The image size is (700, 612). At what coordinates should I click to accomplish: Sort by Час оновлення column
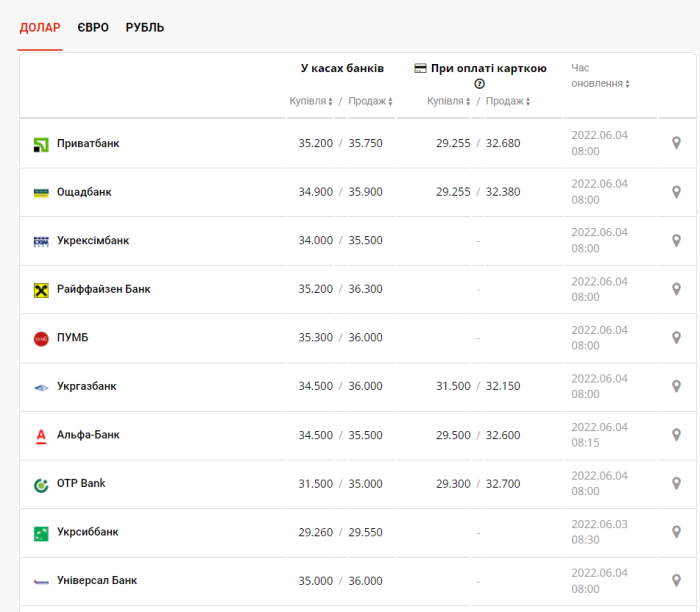tap(600, 83)
